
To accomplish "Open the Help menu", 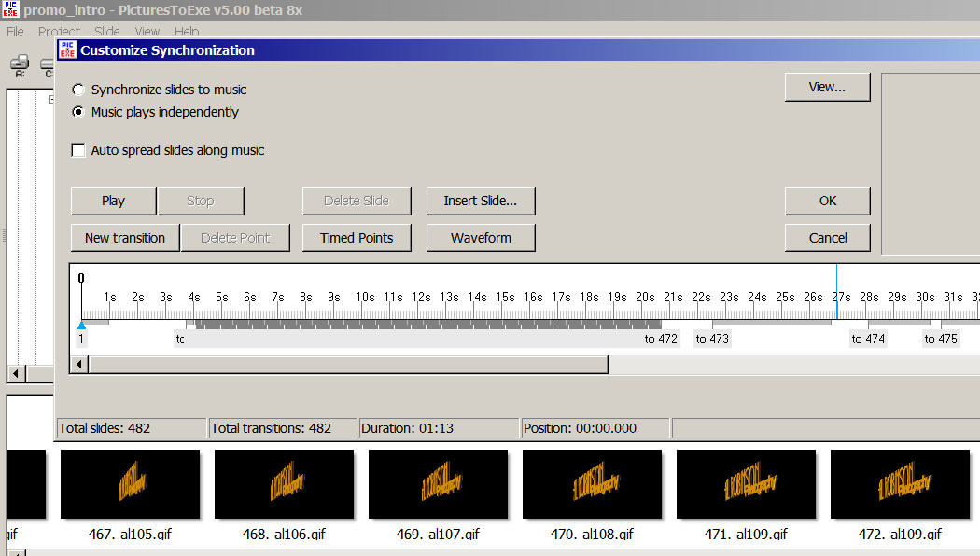I will coord(187,31).
